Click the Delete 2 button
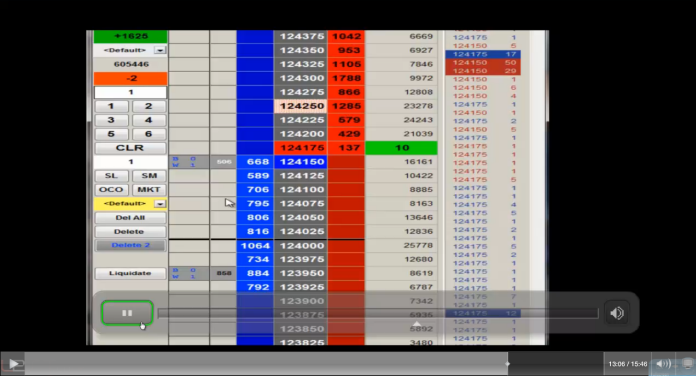This screenshot has width=696, height=376. 130,245
